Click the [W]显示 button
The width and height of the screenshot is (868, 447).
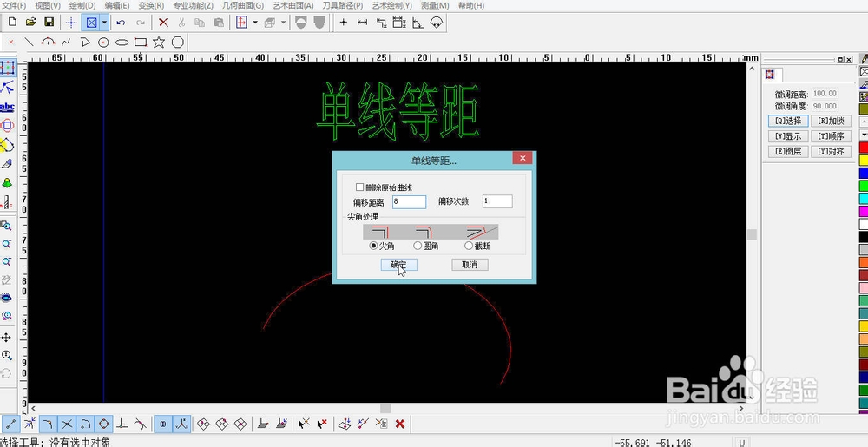tap(789, 136)
